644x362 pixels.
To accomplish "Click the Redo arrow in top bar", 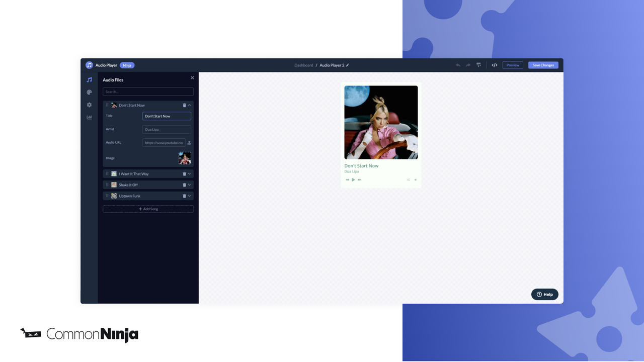I will point(468,65).
